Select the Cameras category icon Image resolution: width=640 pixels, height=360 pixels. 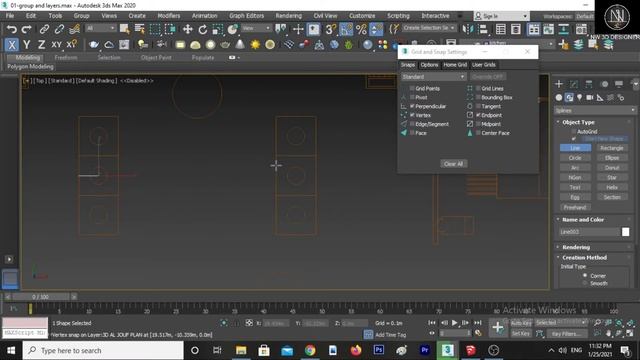tap(590, 98)
